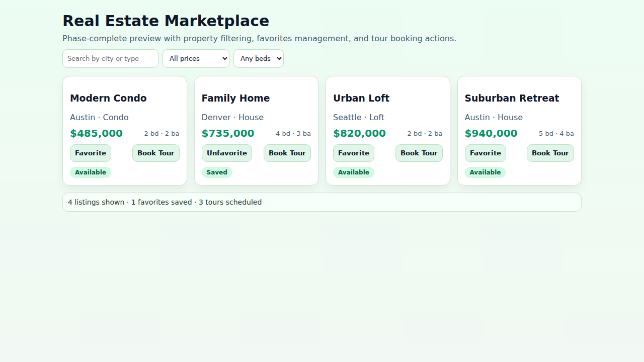644x362 pixels.
Task: Open the Any beds dropdown
Action: click(x=258, y=58)
